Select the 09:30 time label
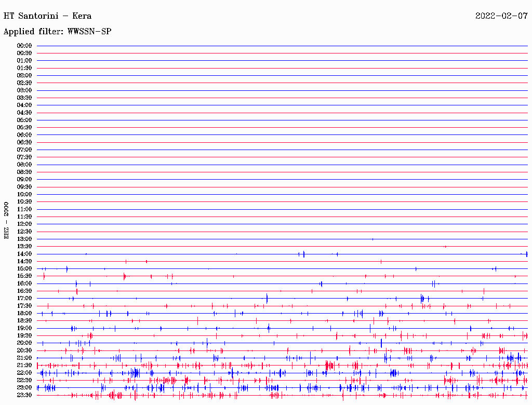Image resolution: width=532 pixels, height=405 pixels. [x=24, y=187]
